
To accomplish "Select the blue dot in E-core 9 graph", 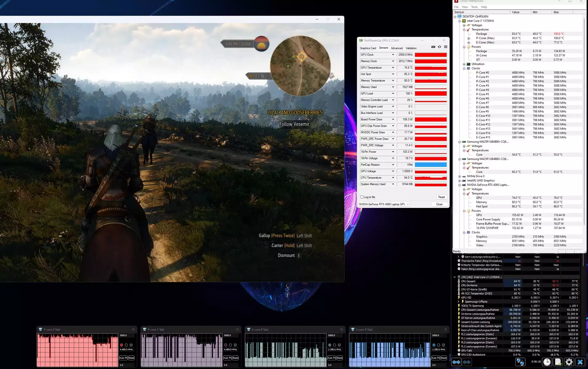I will click(434, 345).
